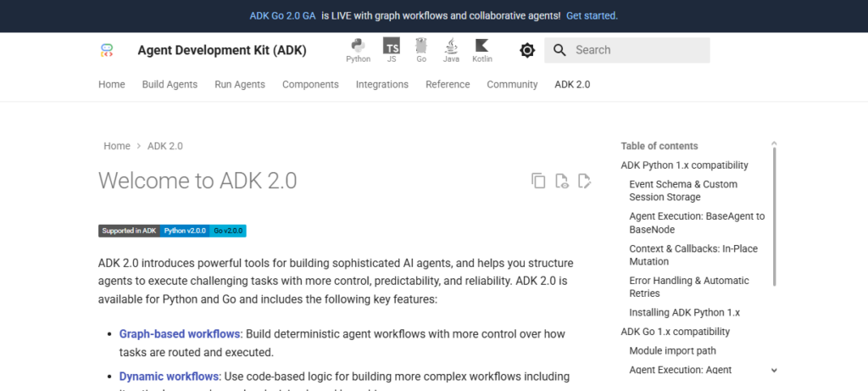
Task: Open the Dynamic workflows link
Action: [x=169, y=377]
